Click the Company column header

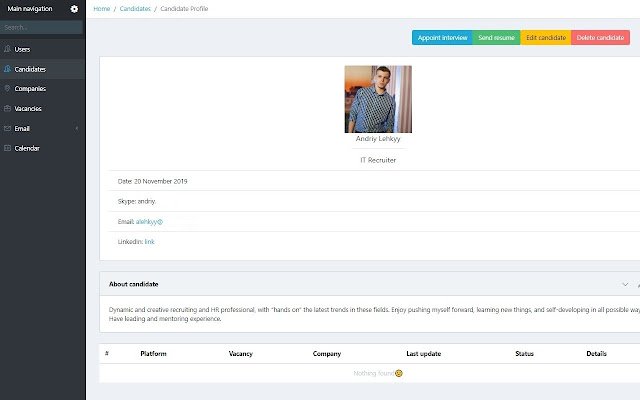327,353
